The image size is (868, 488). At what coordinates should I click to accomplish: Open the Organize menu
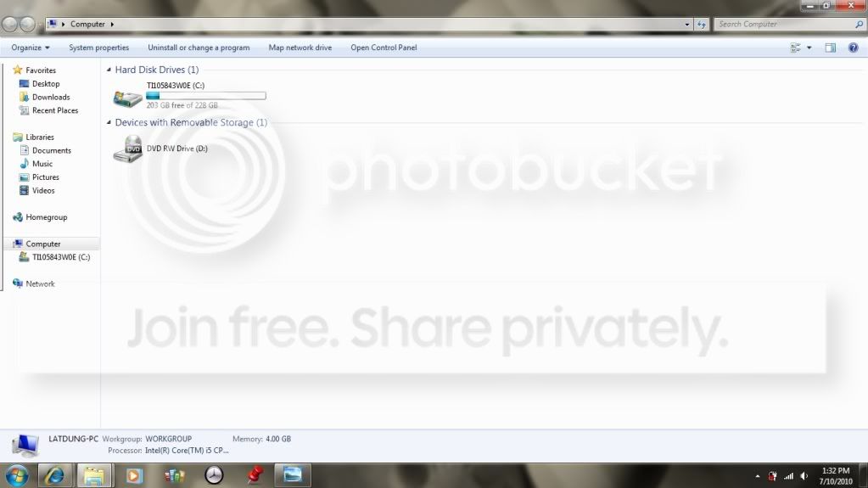pyautogui.click(x=31, y=48)
